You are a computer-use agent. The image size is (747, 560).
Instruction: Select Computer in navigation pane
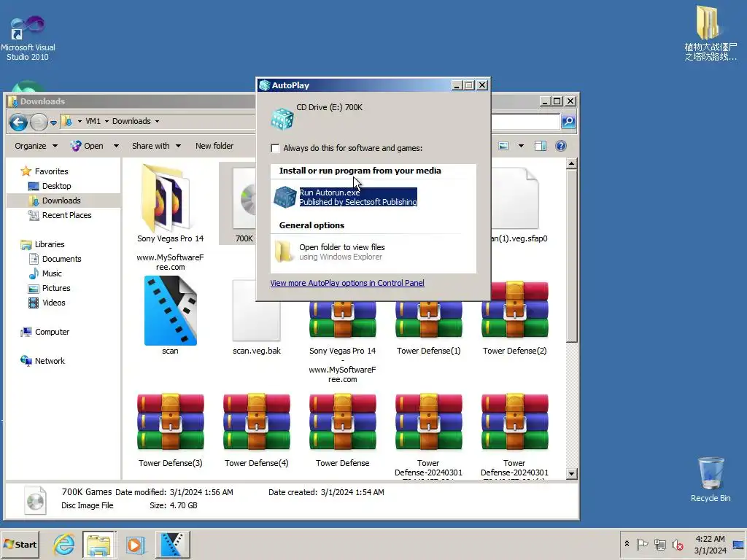click(x=44, y=332)
